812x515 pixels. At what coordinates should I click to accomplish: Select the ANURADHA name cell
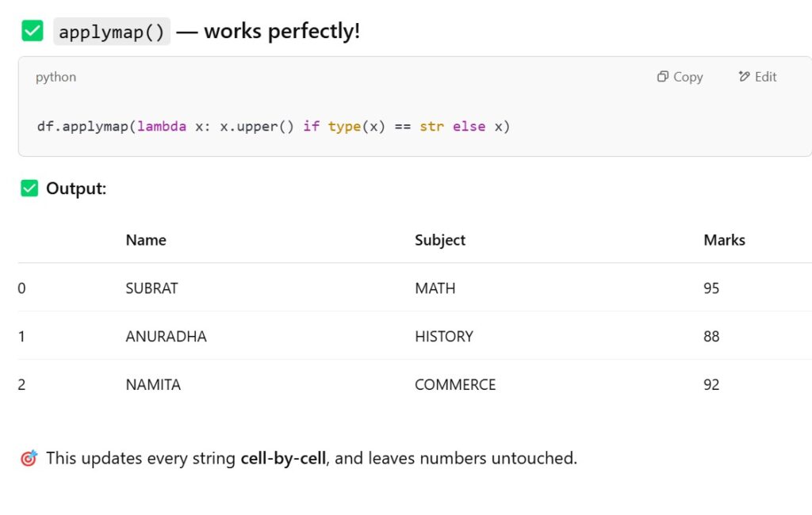(166, 337)
